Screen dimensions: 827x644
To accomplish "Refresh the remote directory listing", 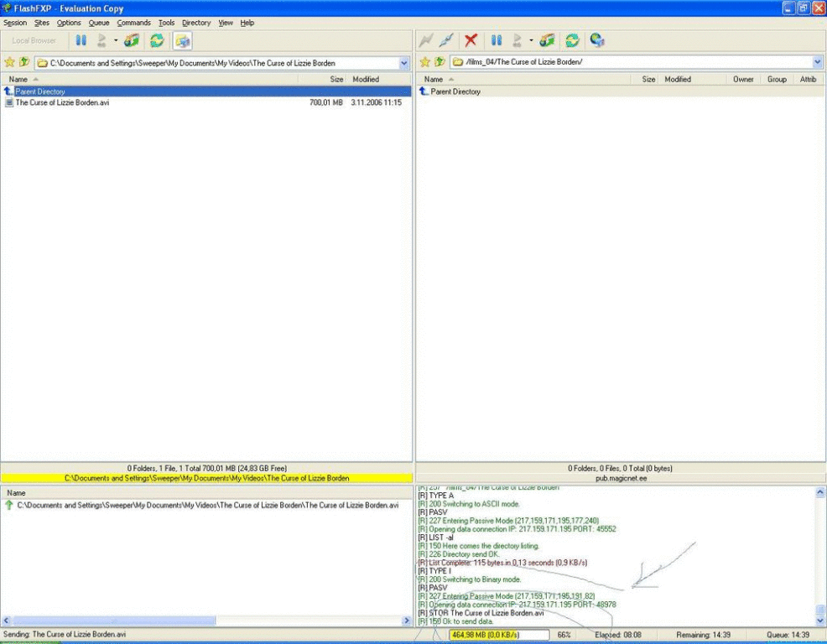I will pos(572,40).
